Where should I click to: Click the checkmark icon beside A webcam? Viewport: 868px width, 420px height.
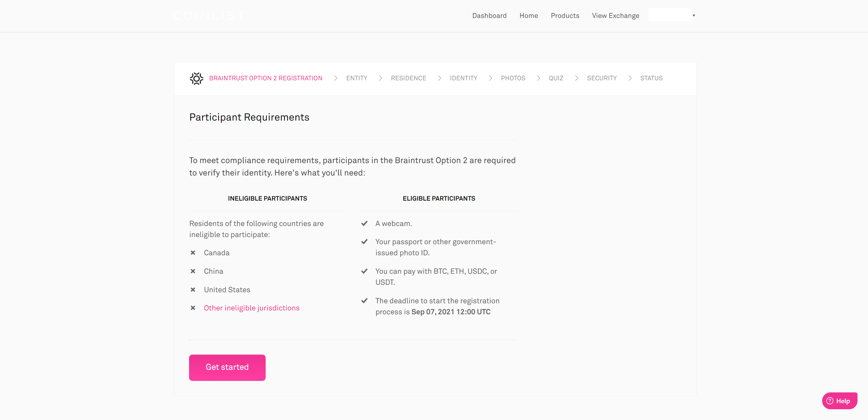coord(364,223)
